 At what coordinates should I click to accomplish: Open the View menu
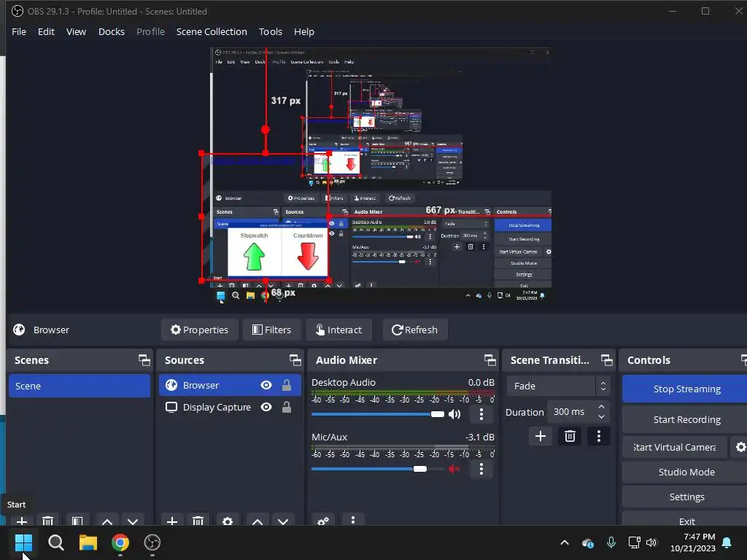click(76, 31)
